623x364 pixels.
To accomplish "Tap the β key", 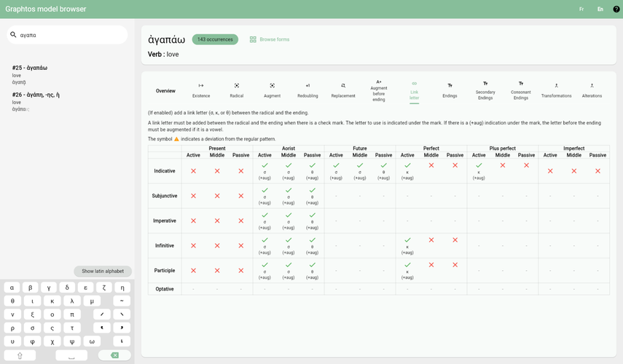I will pos(30,288).
